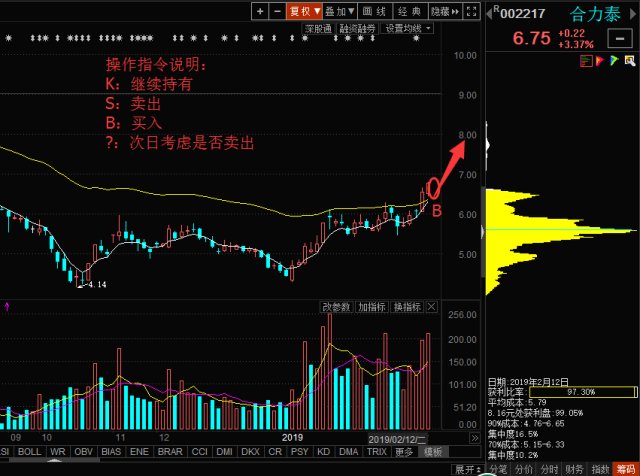Viewport: 640px width, 476px height.
Task: Click the chip distribution bars icon
Action: (x=586, y=61)
